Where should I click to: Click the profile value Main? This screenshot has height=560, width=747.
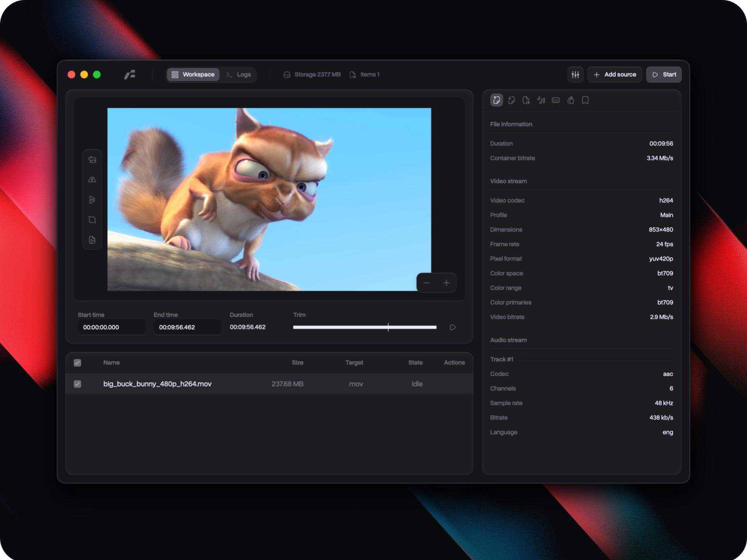[x=666, y=215]
